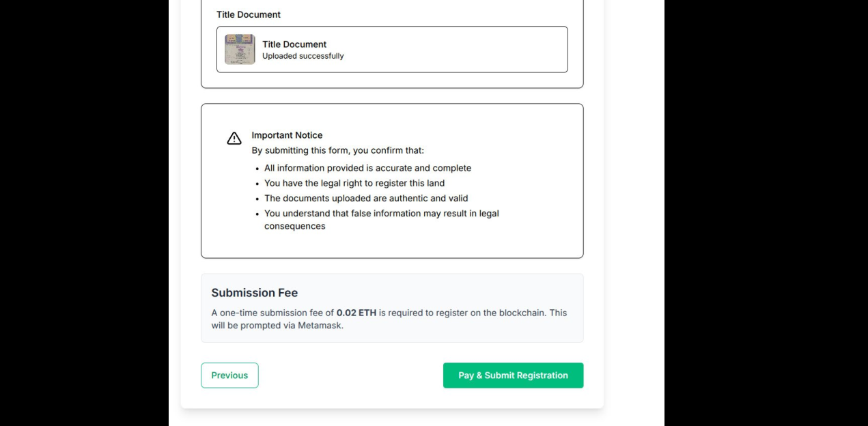Click the authentic and valid documents bullet
This screenshot has height=426, width=868.
pyautogui.click(x=366, y=198)
